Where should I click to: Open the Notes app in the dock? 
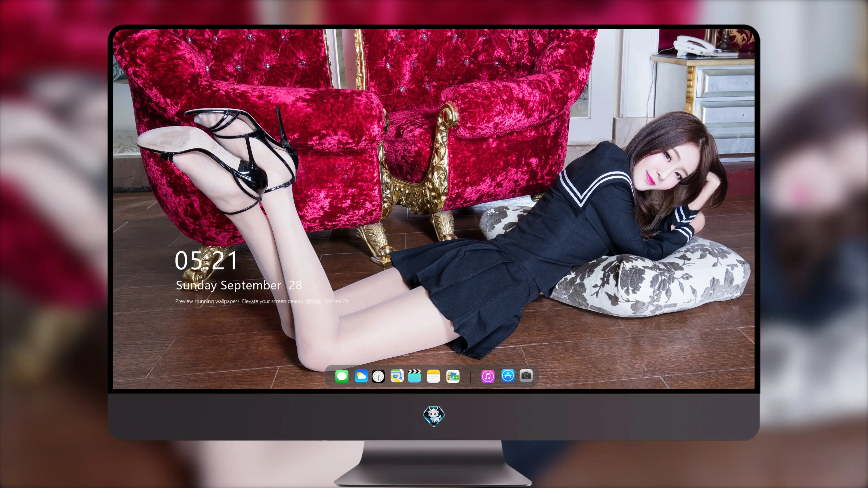coord(433,376)
